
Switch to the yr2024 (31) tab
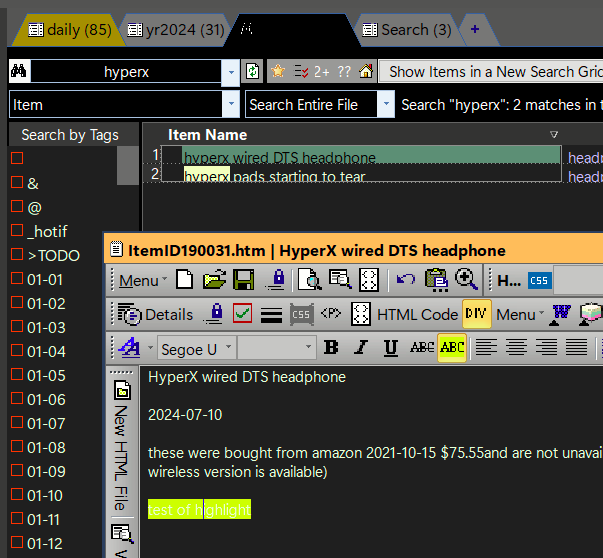(x=176, y=30)
